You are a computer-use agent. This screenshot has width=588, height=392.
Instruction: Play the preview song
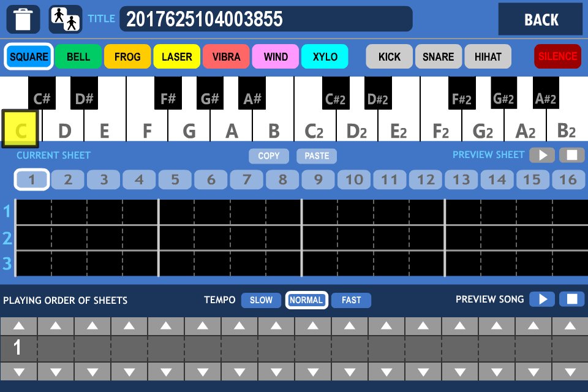[542, 299]
